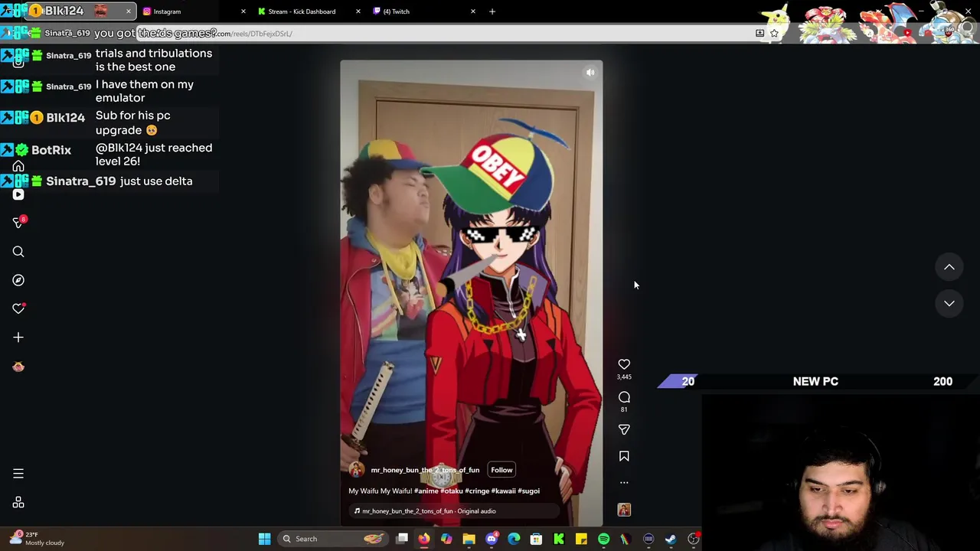
Task: Open mr_honey_bun_the_2_tons_of_fun profile link
Action: pos(425,470)
